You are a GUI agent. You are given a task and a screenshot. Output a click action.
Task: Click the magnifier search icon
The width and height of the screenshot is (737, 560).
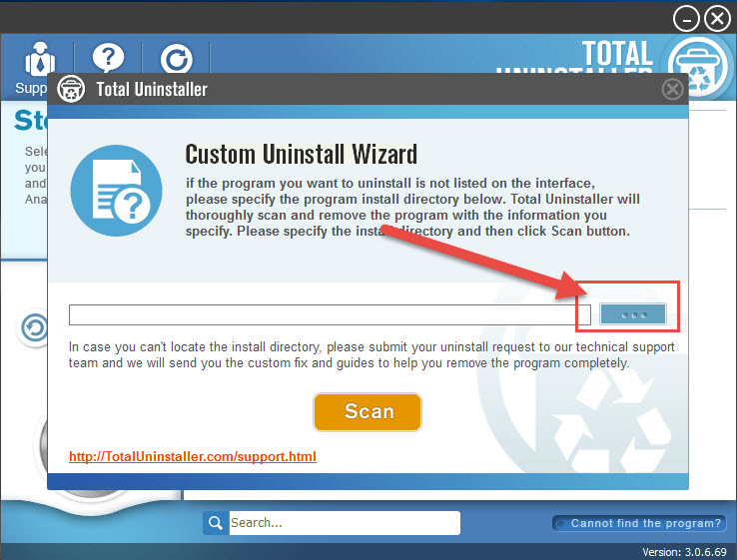point(216,523)
